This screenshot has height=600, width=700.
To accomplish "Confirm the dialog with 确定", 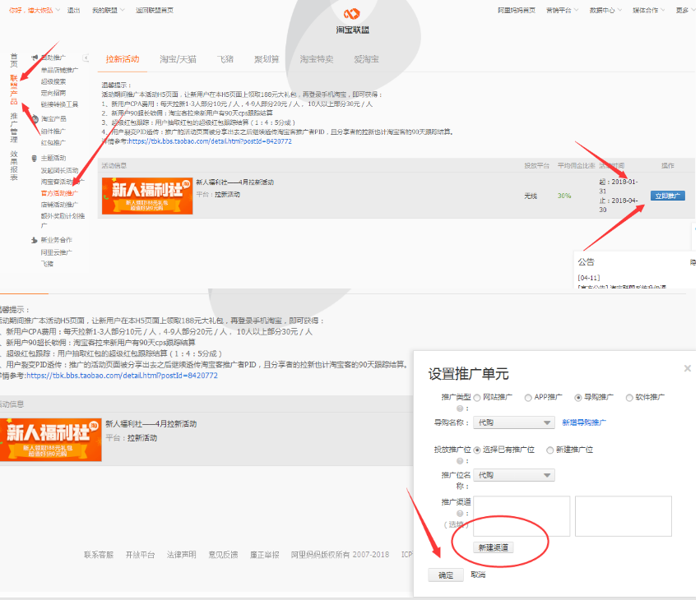I will click(x=446, y=575).
